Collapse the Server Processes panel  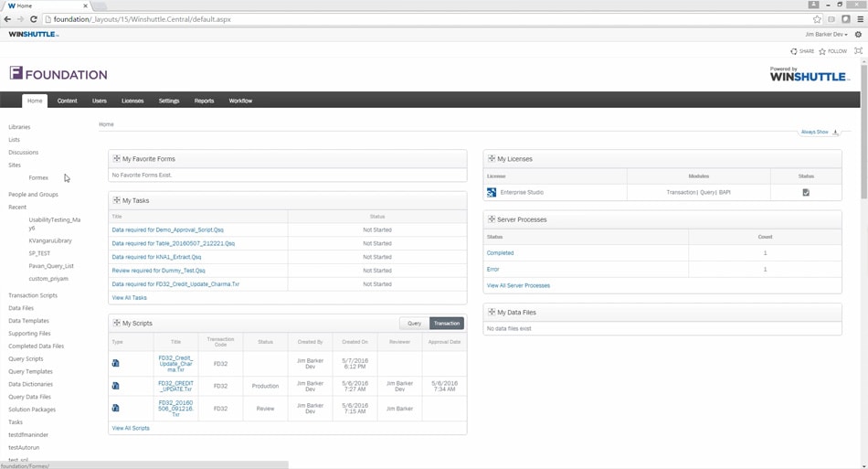point(492,219)
